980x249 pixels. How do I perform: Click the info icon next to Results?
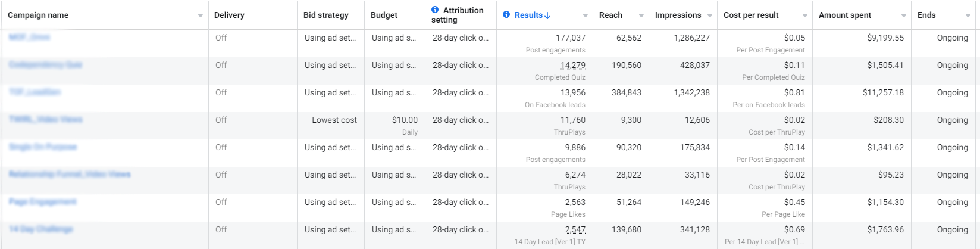point(506,14)
